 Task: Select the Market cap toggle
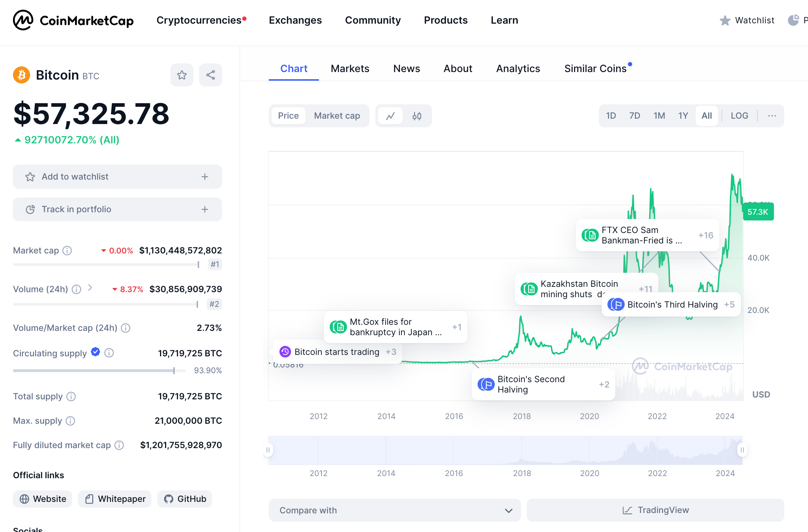point(337,116)
